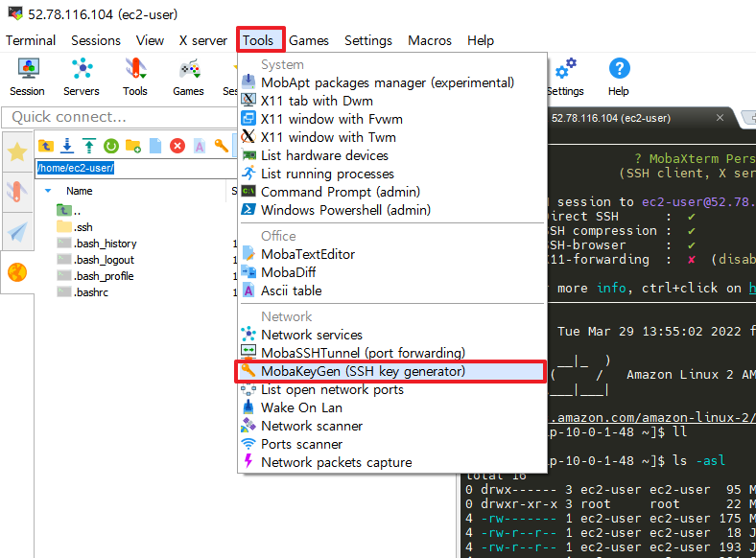Go to parent folder icon in SFTP toolbar
Viewport: 756px width, 558px height.
(x=46, y=146)
